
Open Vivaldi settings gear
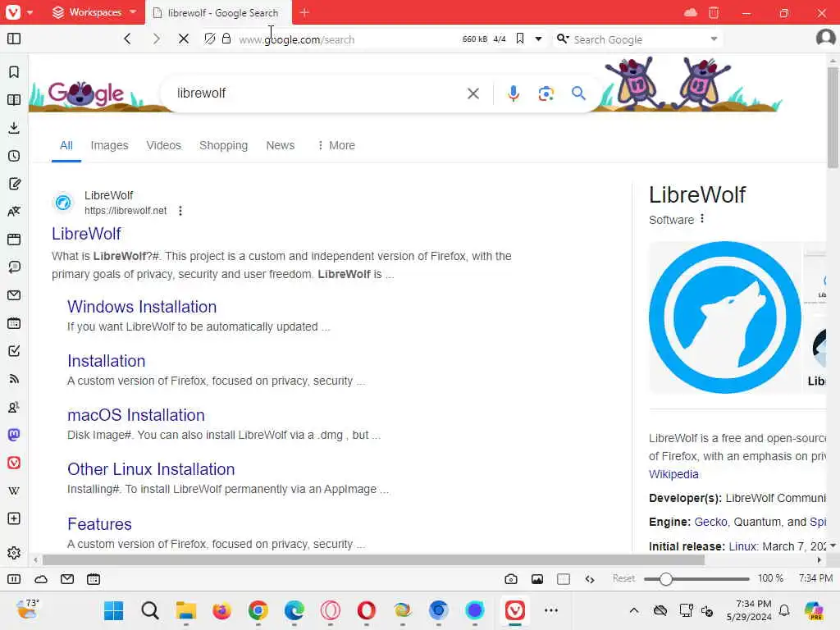(x=14, y=552)
